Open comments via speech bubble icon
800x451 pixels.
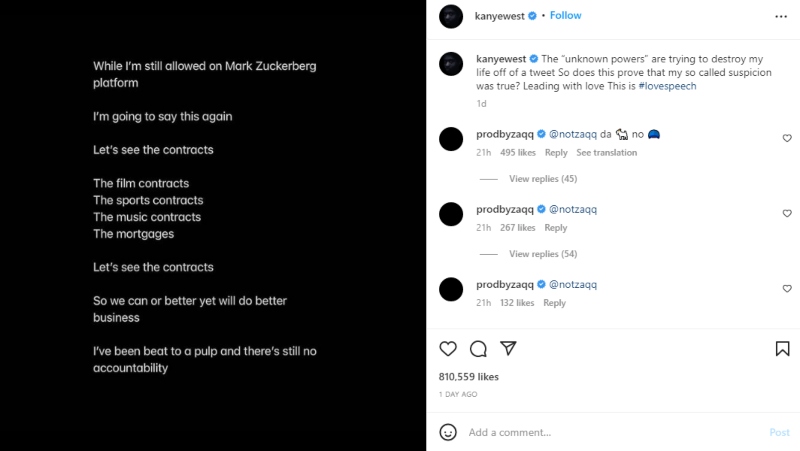coord(478,349)
